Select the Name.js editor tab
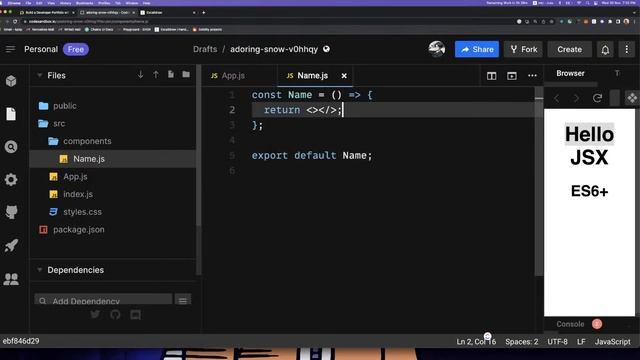 (x=312, y=76)
